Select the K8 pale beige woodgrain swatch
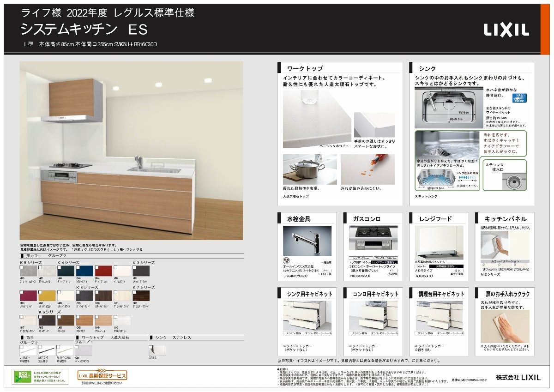554x392 pixels. tap(122, 296)
